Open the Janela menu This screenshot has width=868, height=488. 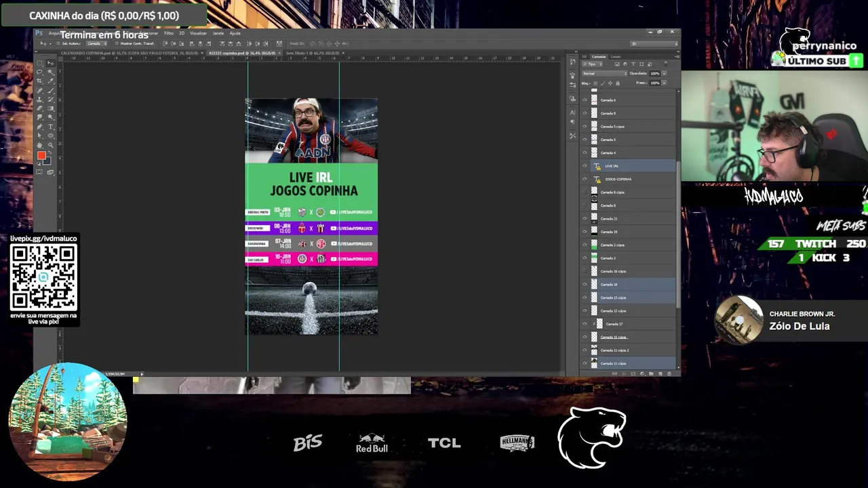(x=218, y=33)
